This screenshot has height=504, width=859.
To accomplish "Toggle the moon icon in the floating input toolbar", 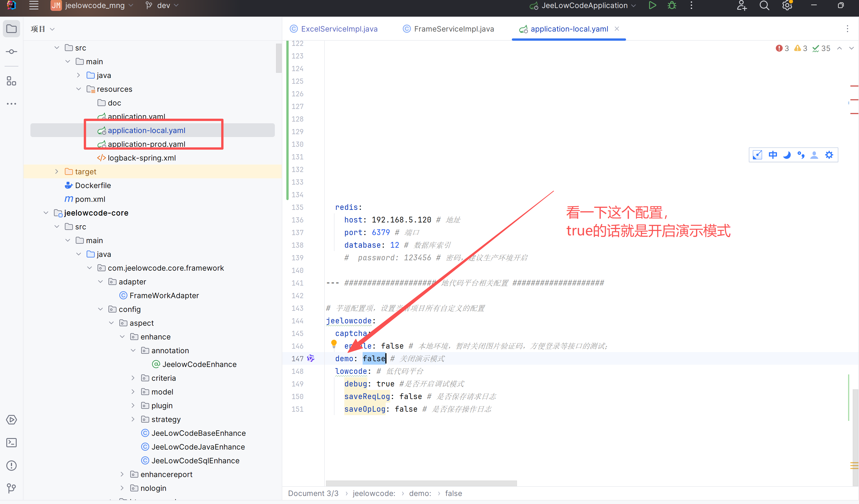I will coord(787,155).
